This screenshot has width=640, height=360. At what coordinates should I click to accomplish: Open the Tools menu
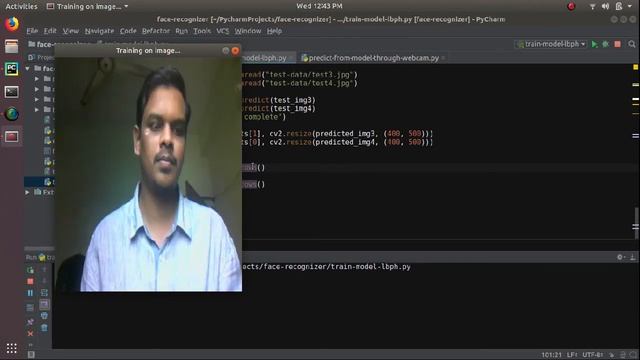(202, 31)
